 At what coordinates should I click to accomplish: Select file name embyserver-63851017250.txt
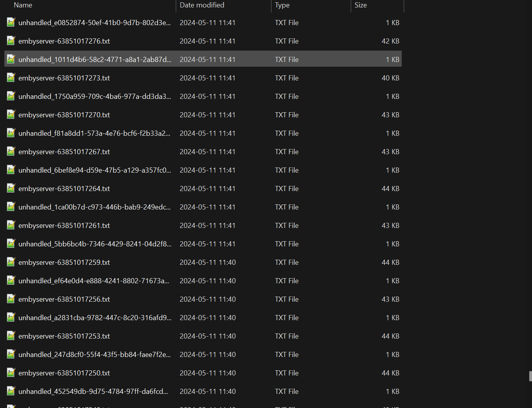click(x=64, y=373)
